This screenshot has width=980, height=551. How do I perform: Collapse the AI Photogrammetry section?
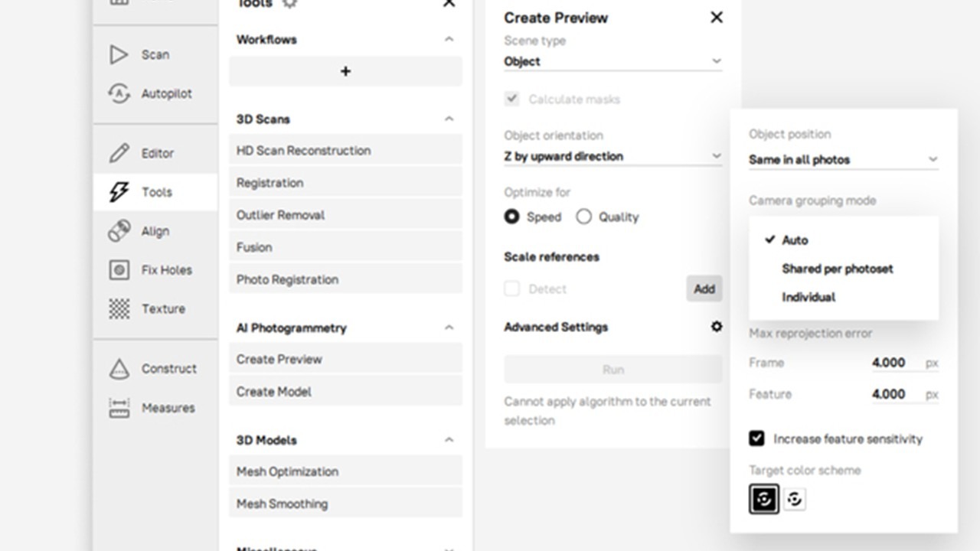click(x=449, y=328)
